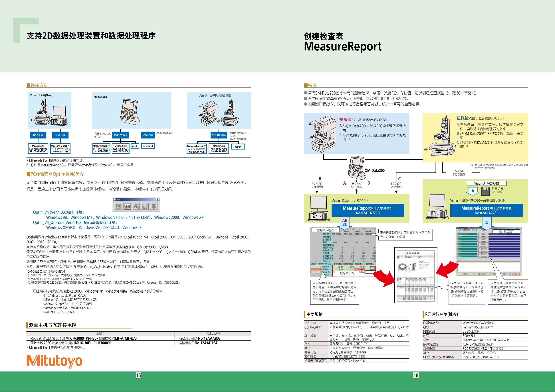Screen dimensions: 555x392
Task: Click red-bordered button at conversion window bottom right
Action: [x=515, y=274]
